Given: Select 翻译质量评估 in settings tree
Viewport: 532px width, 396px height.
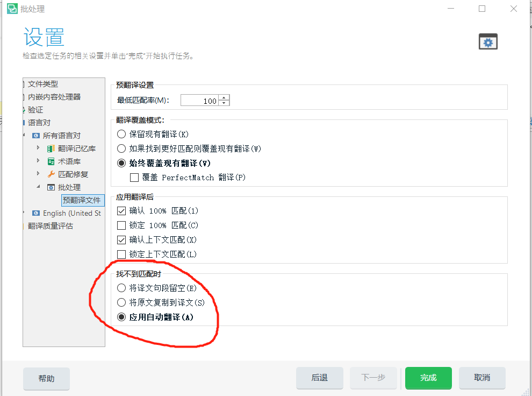Looking at the screenshot, I should click(x=50, y=226).
